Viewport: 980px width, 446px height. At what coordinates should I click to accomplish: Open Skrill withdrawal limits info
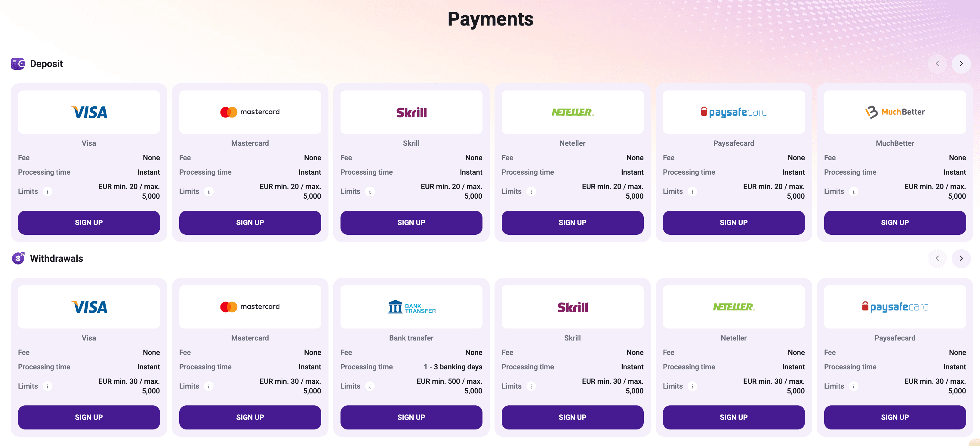click(531, 386)
